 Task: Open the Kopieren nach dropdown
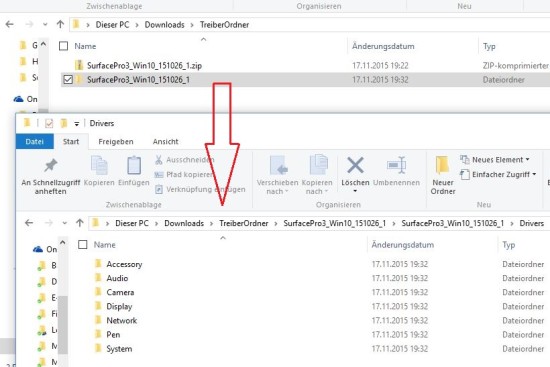point(317,175)
